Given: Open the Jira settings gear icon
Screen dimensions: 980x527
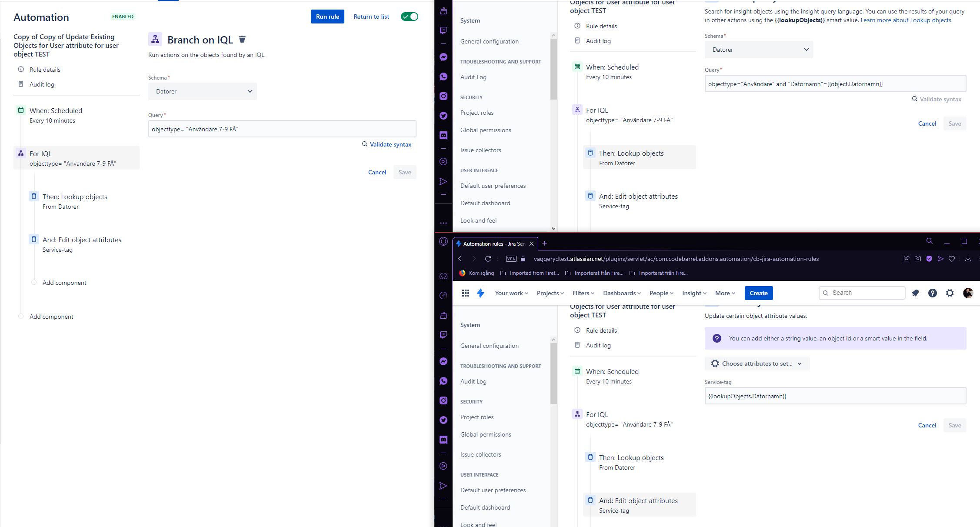Looking at the screenshot, I should pos(950,293).
